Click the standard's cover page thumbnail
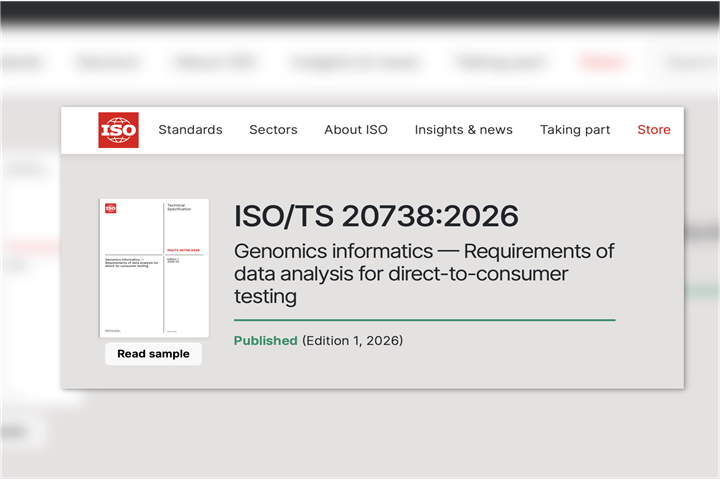 pyautogui.click(x=154, y=268)
